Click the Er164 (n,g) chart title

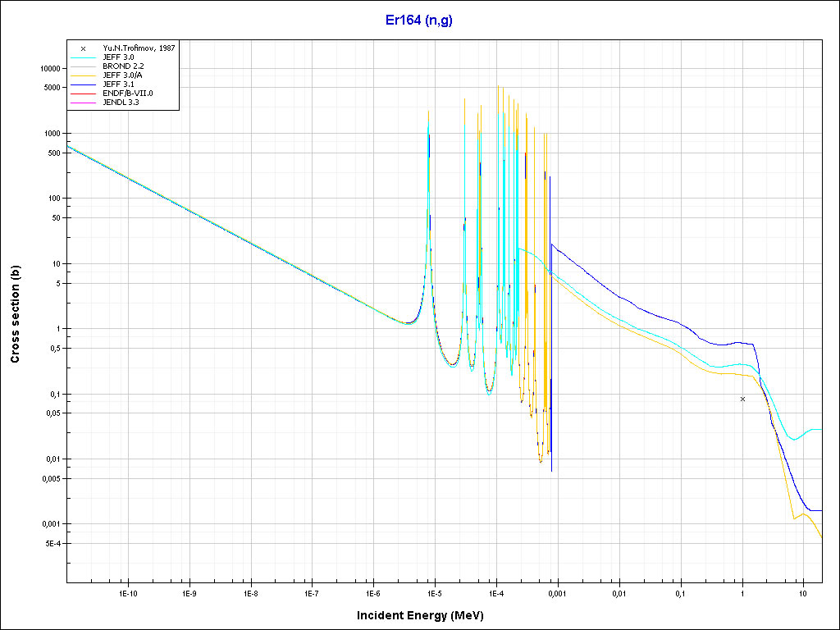coord(419,21)
